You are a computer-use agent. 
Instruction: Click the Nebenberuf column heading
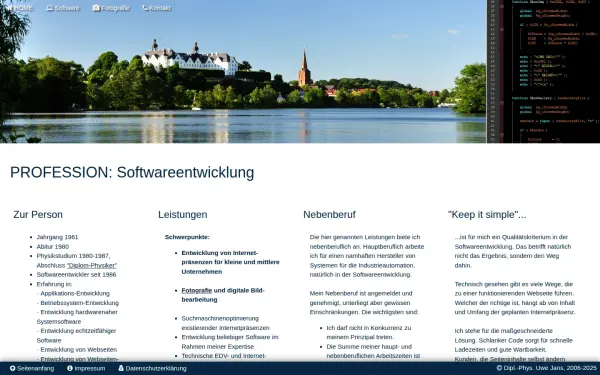(x=329, y=215)
